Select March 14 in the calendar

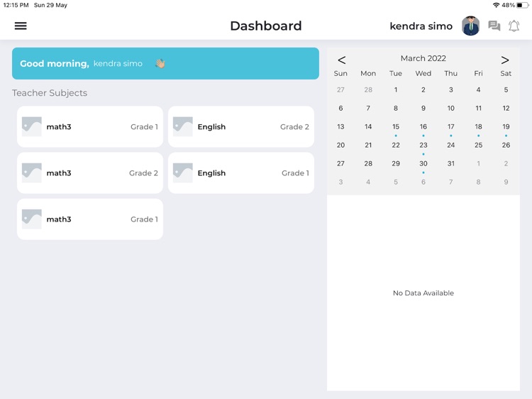pyautogui.click(x=368, y=126)
